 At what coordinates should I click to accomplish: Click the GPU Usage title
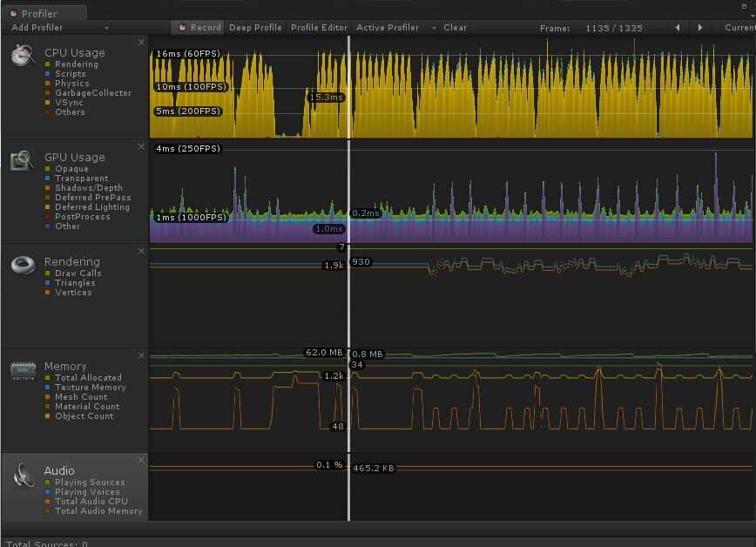[x=74, y=158]
